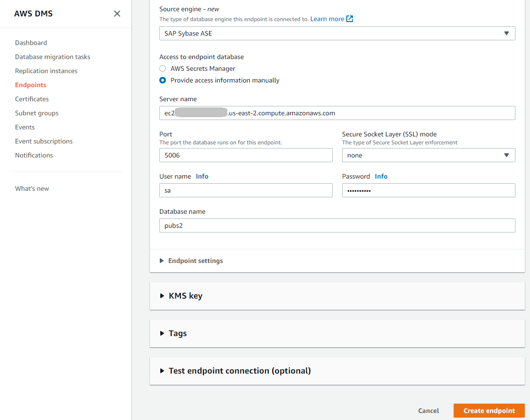Click into the Port input field
530x420 pixels.
[246, 155]
